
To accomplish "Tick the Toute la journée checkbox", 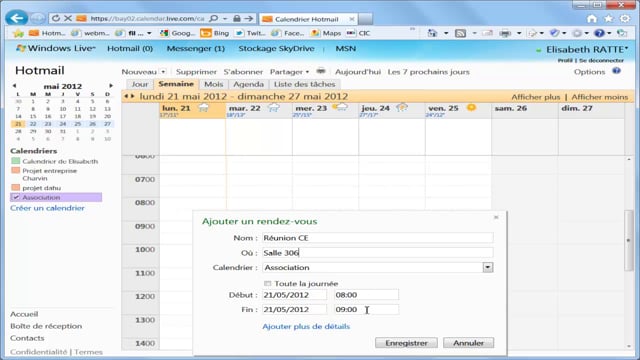I will pos(267,283).
